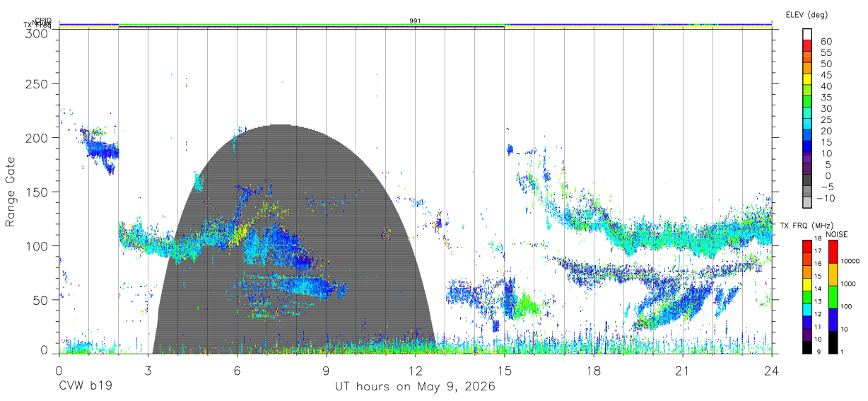The width and height of the screenshot is (868, 401).
Task: Click the '1' label on NOISE scale
Action: point(842,351)
